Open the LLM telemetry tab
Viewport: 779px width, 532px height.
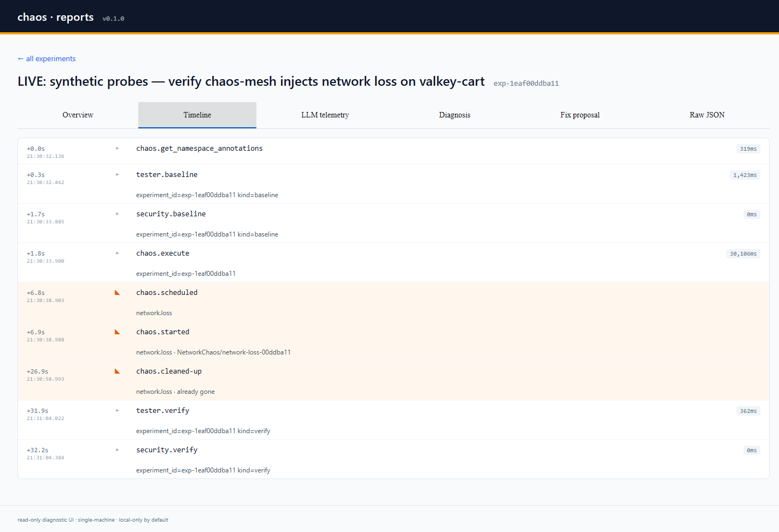325,115
